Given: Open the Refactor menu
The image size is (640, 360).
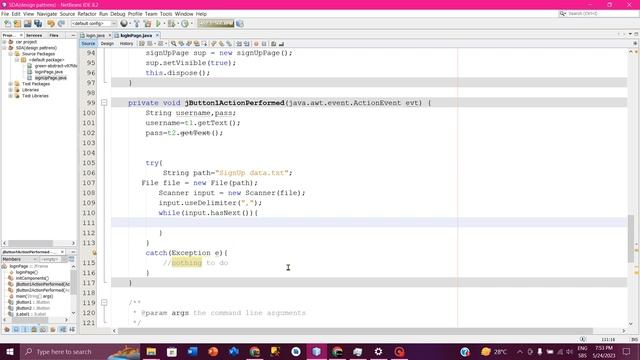Looking at the screenshot, I should (x=87, y=14).
